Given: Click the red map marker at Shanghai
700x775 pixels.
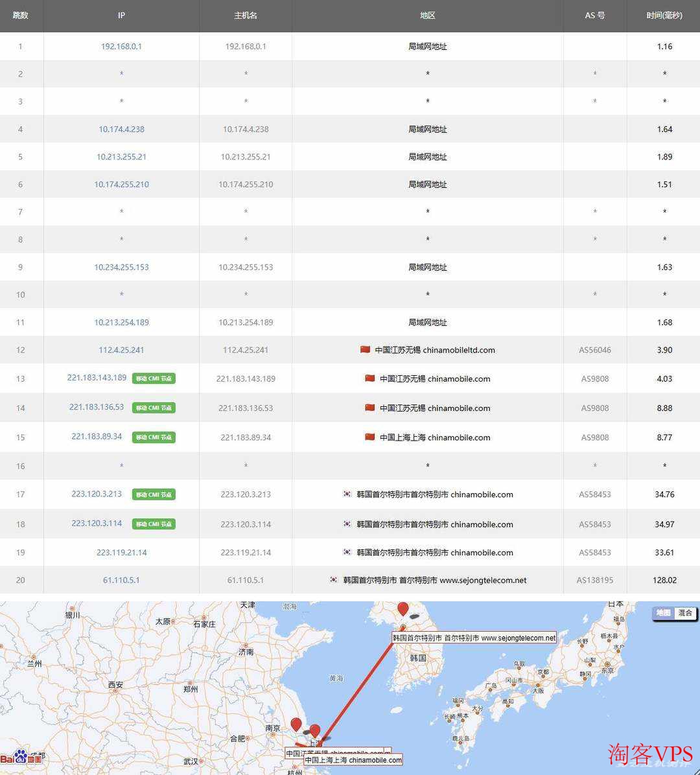Looking at the screenshot, I should (x=315, y=731).
